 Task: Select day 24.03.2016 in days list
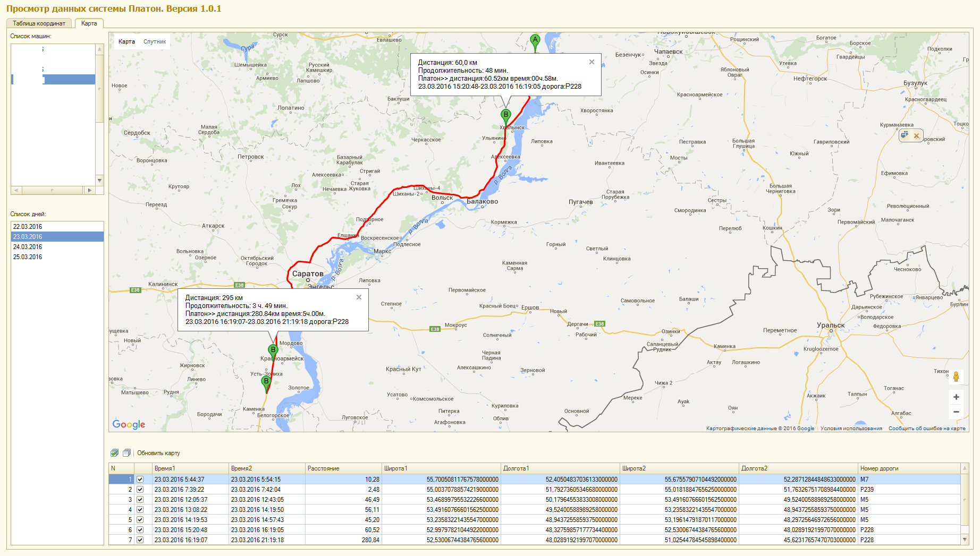coord(57,247)
